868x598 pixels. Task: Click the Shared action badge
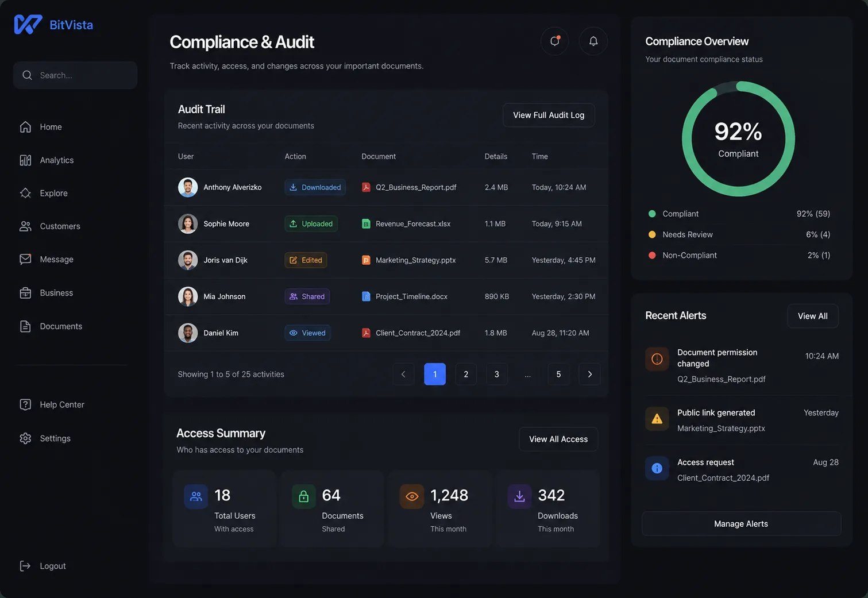pos(307,296)
